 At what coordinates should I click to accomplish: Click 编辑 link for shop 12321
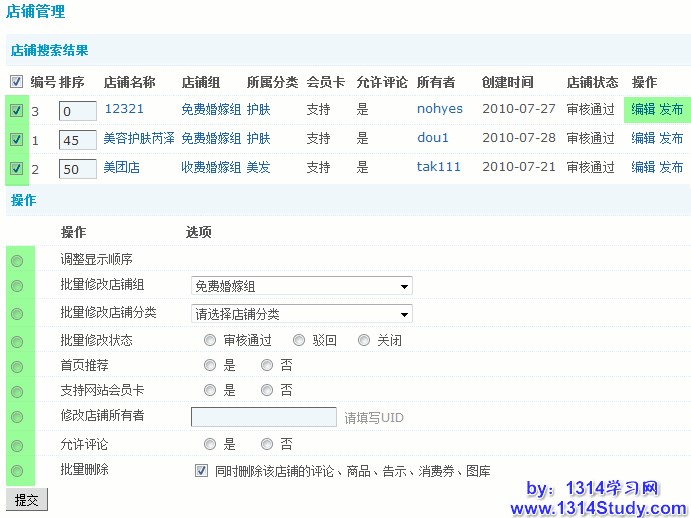click(x=643, y=110)
